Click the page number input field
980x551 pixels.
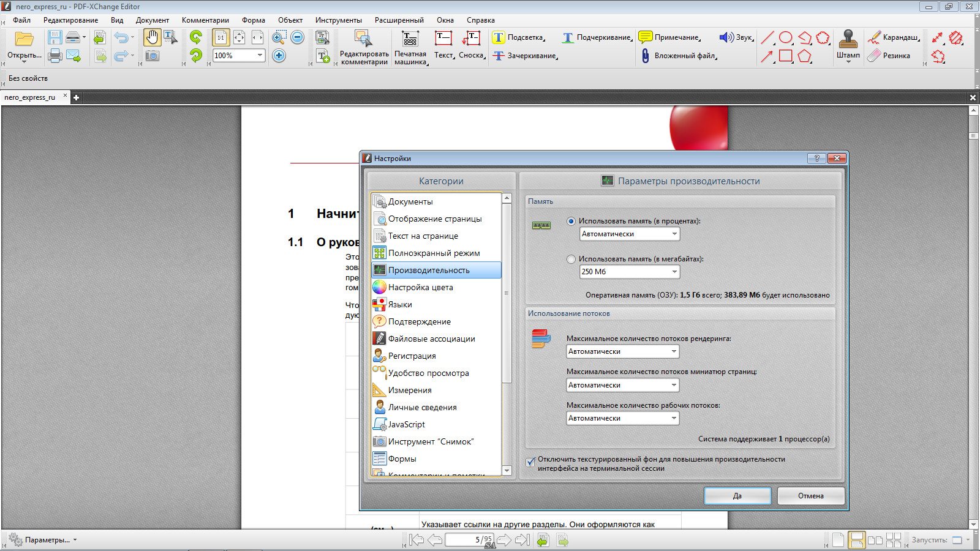click(469, 540)
